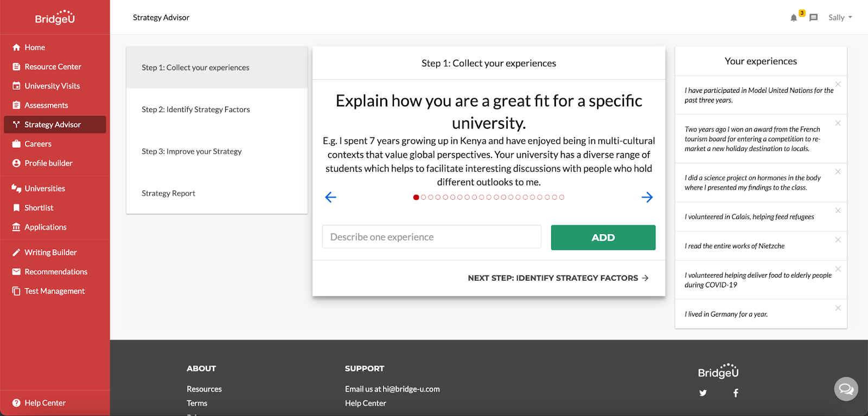Image resolution: width=868 pixels, height=416 pixels.
Task: Go to Universities page
Action: coord(55,188)
